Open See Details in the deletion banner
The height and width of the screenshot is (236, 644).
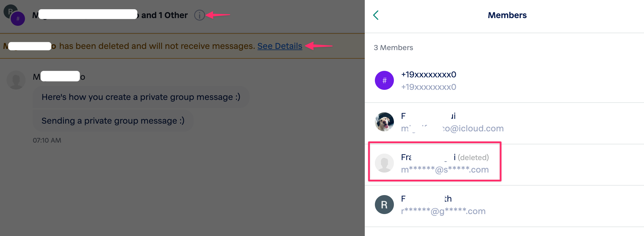280,46
